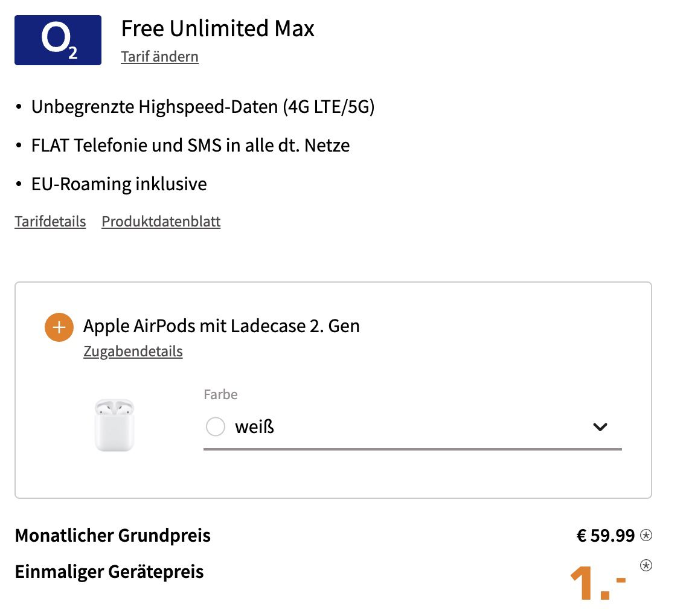Click the "EU-Roaming inklusive" bullet point
The image size is (686, 616).
coord(119,184)
